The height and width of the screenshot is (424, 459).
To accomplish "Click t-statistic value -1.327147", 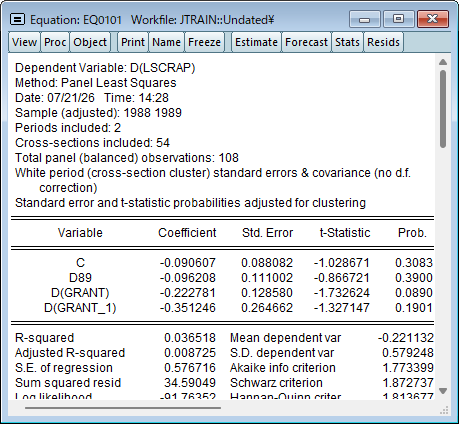I will (342, 308).
